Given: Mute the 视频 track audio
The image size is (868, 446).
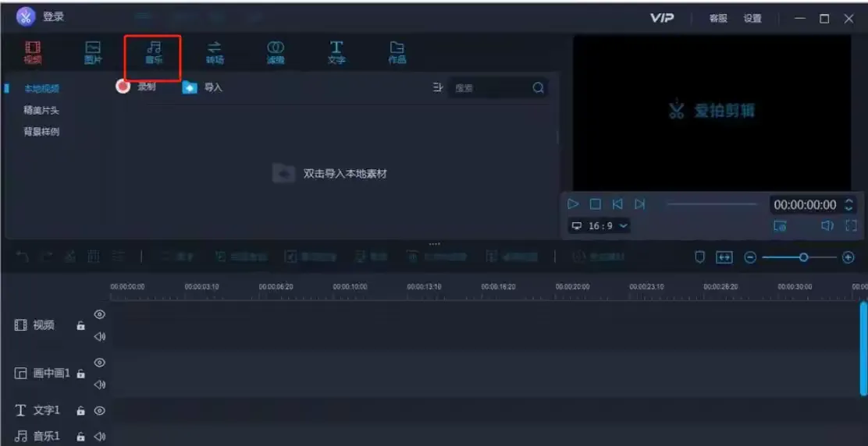Looking at the screenshot, I should (100, 337).
